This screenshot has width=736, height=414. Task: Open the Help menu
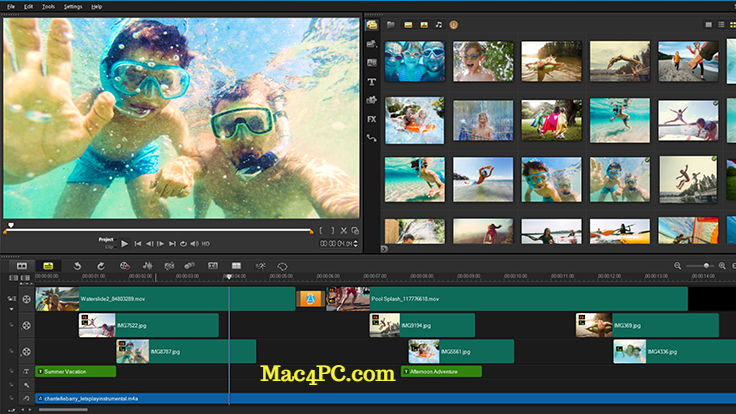[97, 7]
